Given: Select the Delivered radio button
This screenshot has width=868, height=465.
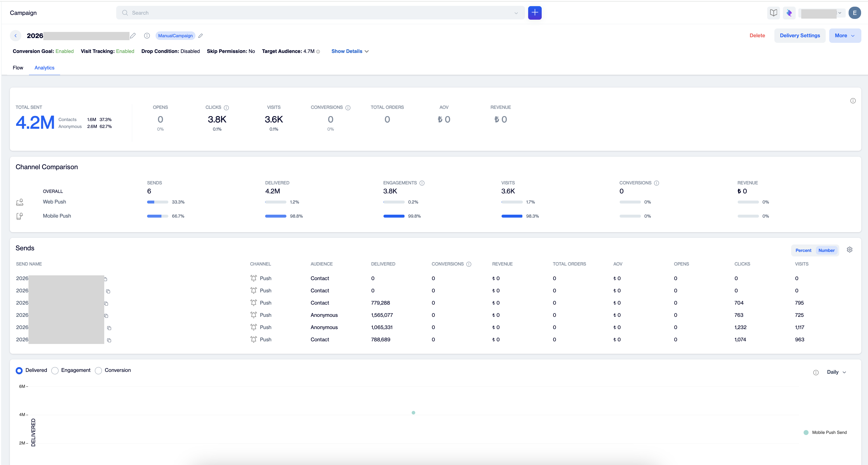Looking at the screenshot, I should point(19,371).
